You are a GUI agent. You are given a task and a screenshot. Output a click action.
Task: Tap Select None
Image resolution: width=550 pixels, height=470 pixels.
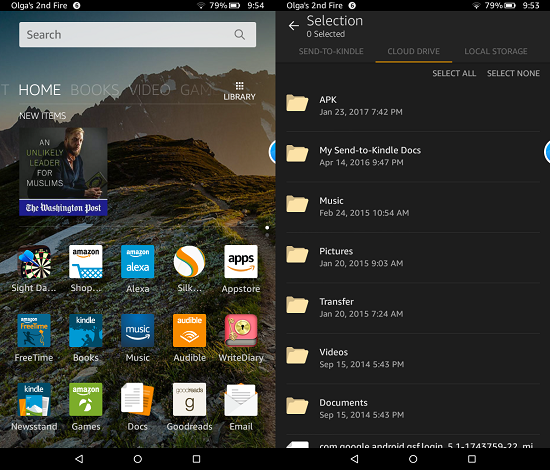pyautogui.click(x=513, y=73)
